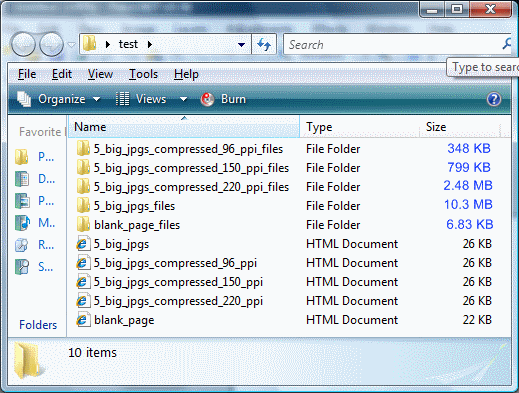
Task: Select the 5_big_jpgs_compressed_96_ppi_files folder name
Action: click(188, 149)
